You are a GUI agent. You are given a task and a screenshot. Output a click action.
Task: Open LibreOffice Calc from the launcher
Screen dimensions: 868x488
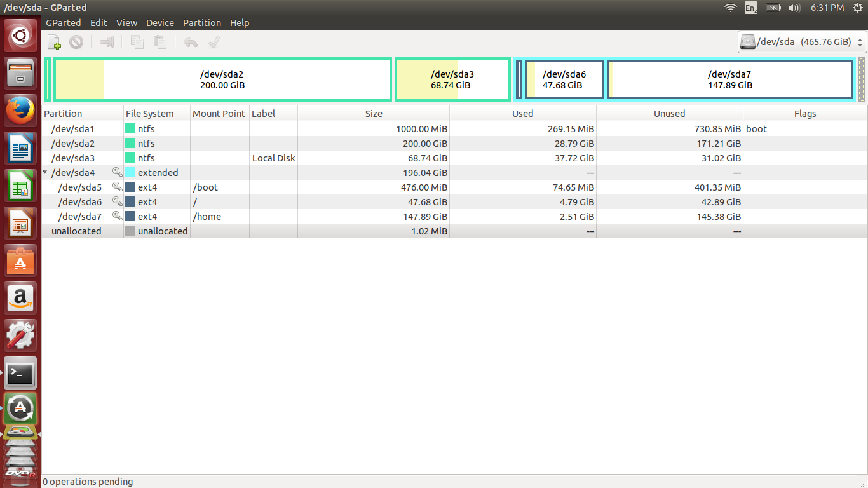pyautogui.click(x=21, y=186)
